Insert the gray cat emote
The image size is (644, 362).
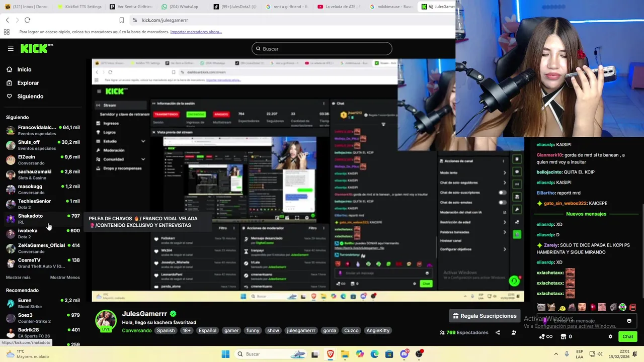[x=541, y=307]
